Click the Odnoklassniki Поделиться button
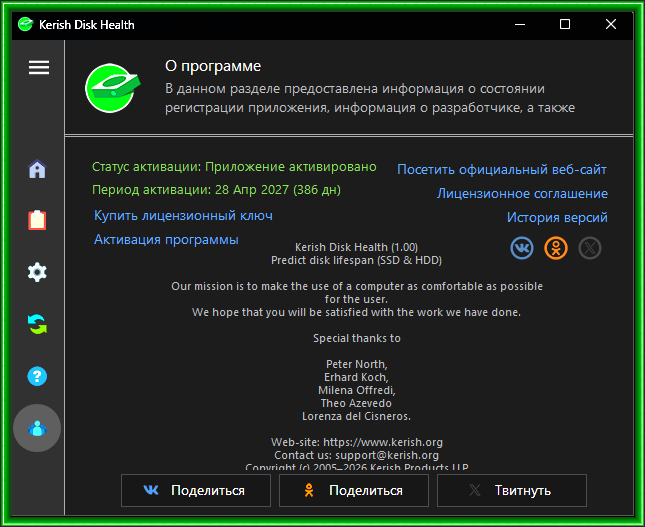This screenshot has height=527, width=645. [354, 490]
